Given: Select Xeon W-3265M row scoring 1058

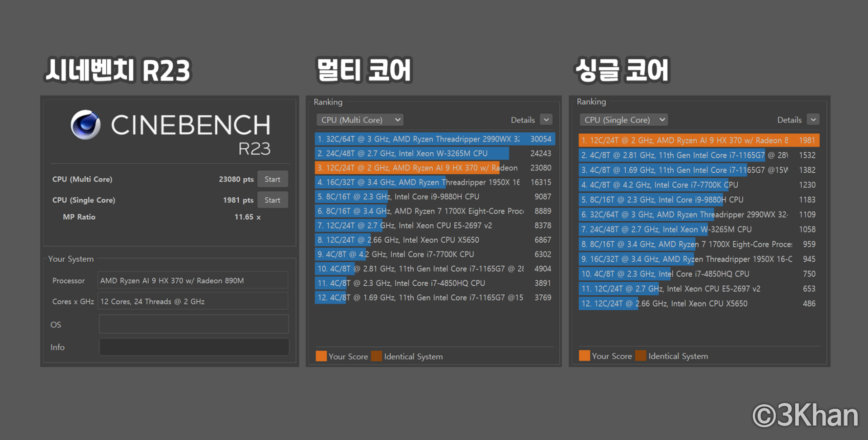Looking at the screenshot, I should [699, 229].
